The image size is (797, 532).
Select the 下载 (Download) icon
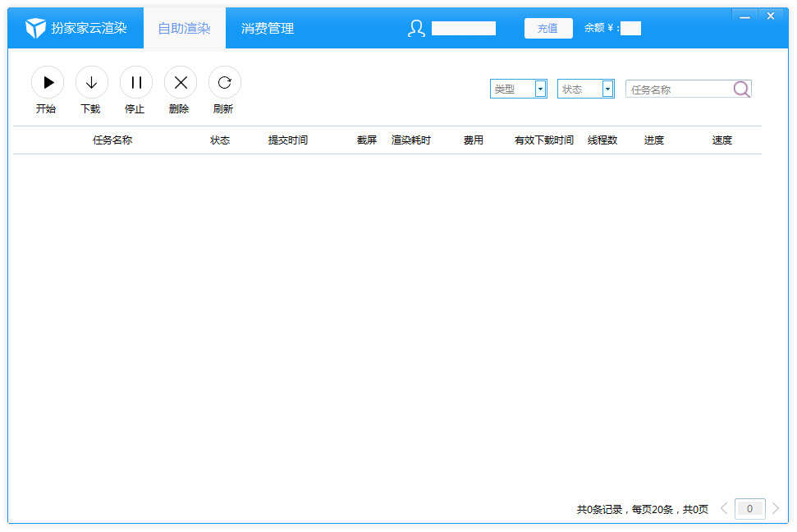click(91, 82)
